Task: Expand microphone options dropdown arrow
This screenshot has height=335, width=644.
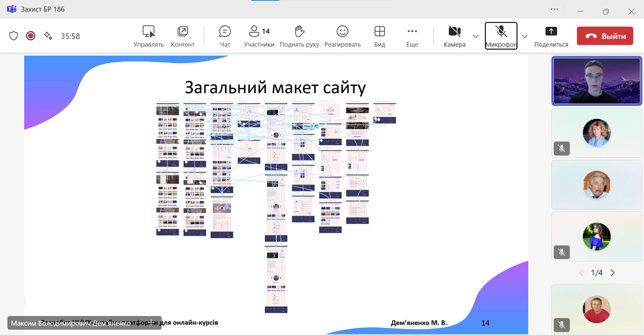Action: coord(525,36)
